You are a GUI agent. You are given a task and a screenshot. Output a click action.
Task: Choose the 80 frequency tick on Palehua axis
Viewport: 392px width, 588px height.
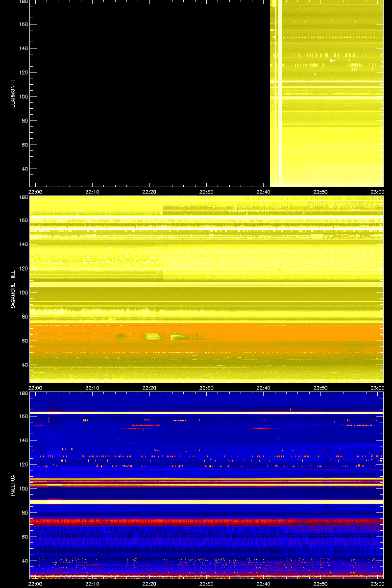tap(24, 513)
